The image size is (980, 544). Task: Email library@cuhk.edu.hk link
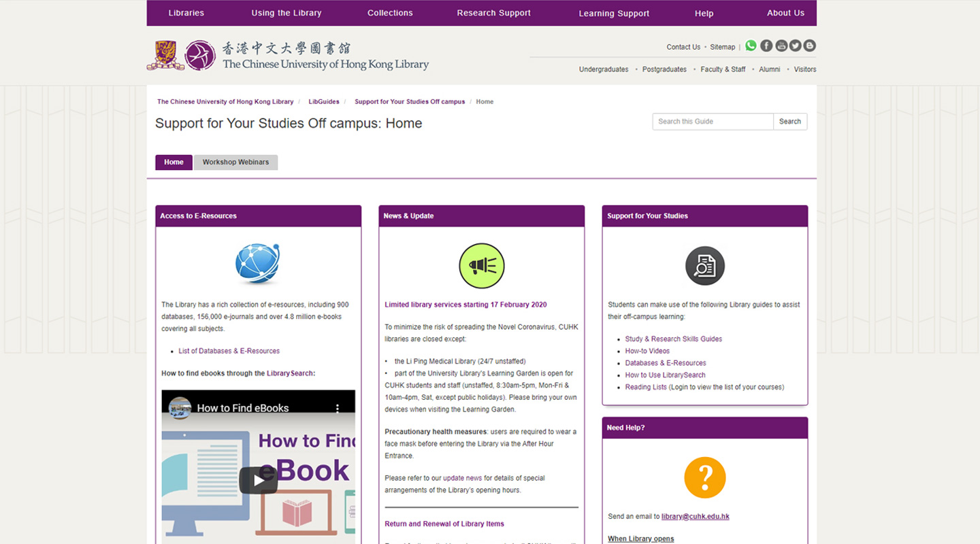(696, 517)
